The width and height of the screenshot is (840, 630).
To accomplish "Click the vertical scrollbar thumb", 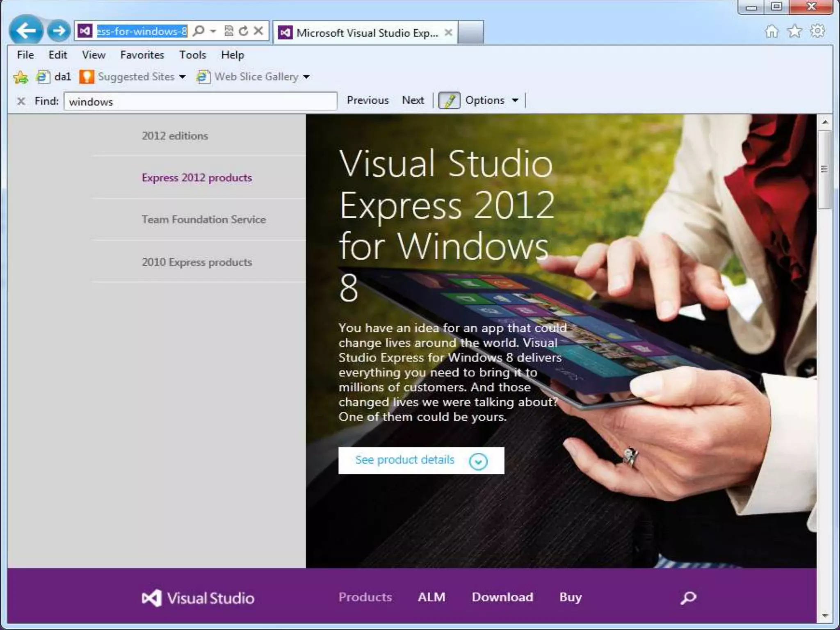I will coord(824,169).
